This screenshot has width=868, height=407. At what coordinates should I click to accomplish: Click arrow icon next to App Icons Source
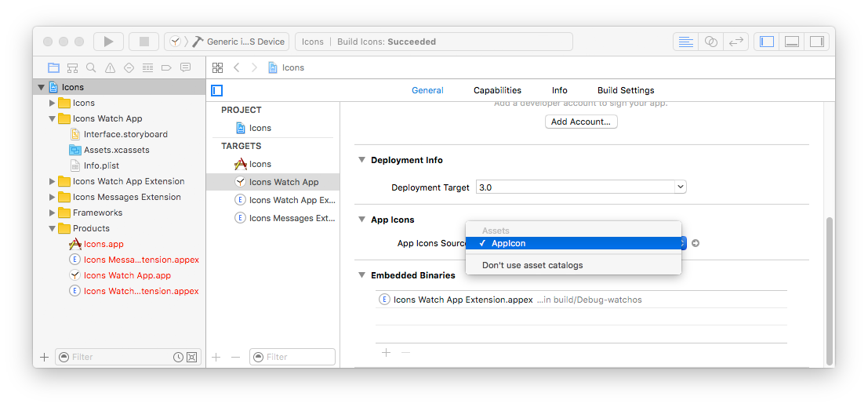click(695, 243)
